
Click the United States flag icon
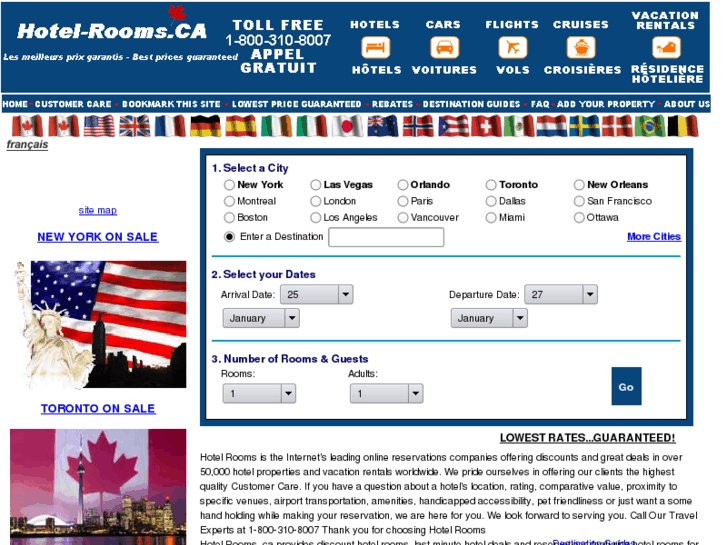99,126
